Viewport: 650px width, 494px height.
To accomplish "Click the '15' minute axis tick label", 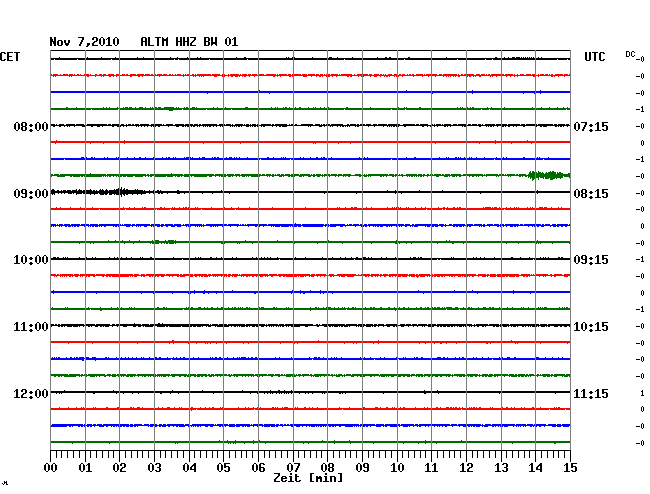I will point(570,468).
